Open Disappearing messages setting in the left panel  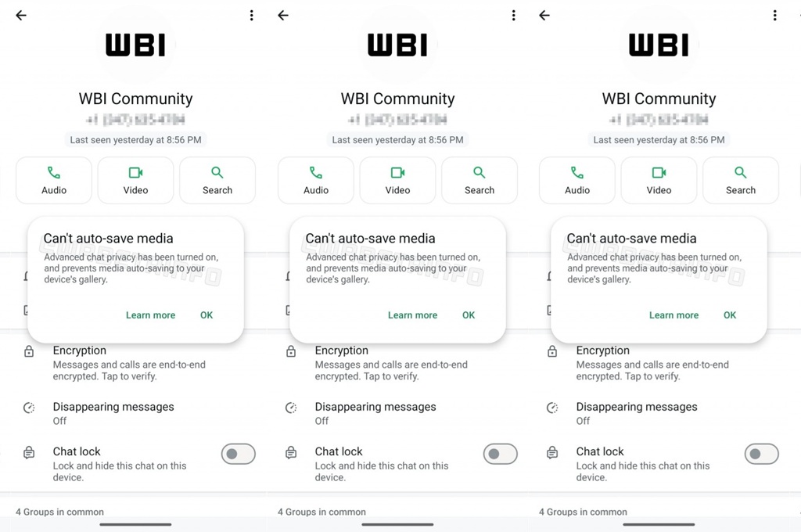(x=135, y=413)
